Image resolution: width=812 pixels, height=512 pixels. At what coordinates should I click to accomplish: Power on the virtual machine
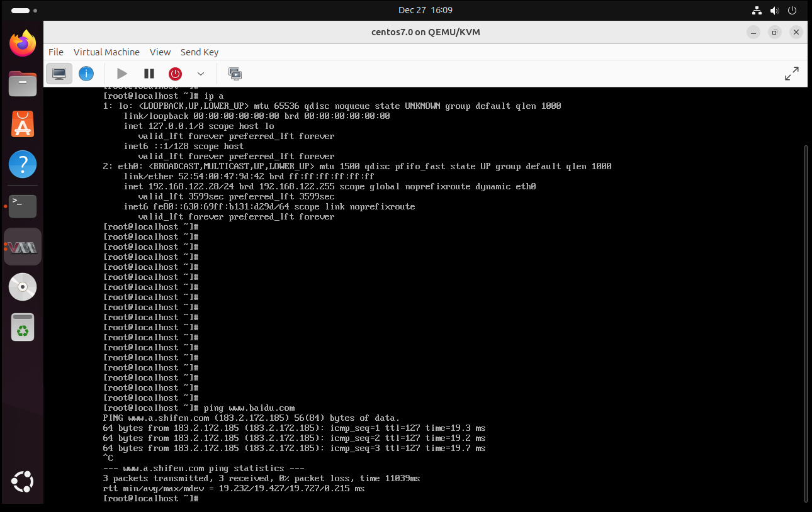(122, 74)
